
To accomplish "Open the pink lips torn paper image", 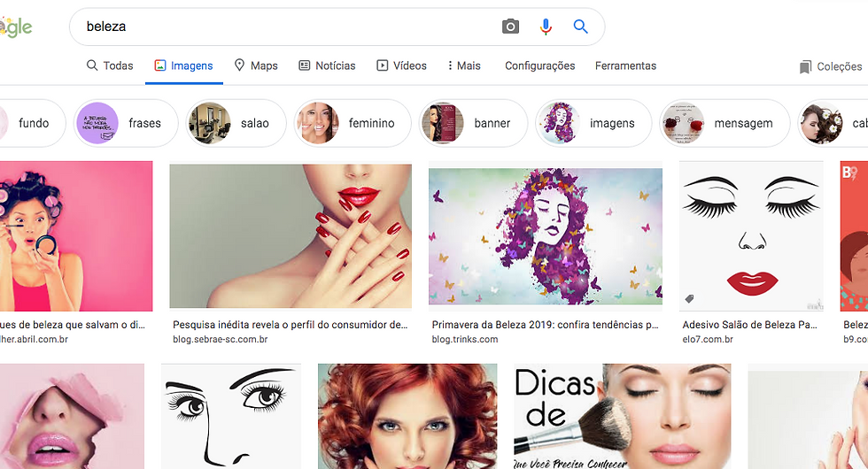I will 72,416.
